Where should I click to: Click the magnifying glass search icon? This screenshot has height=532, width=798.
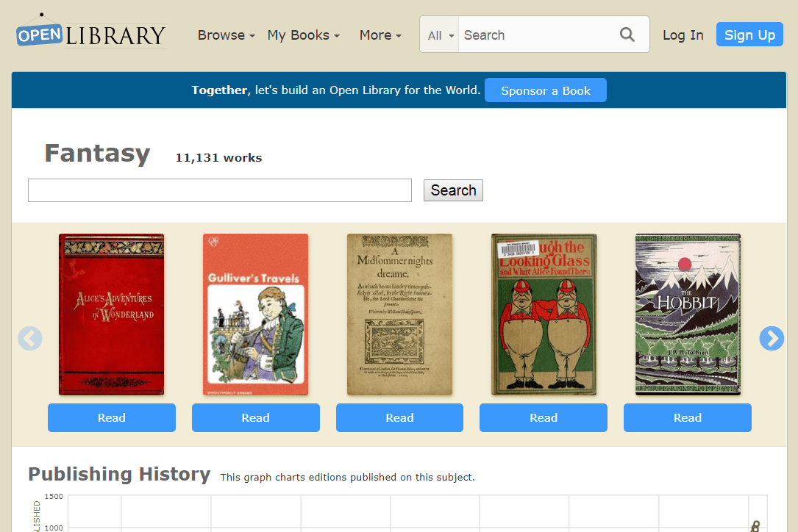pos(627,35)
